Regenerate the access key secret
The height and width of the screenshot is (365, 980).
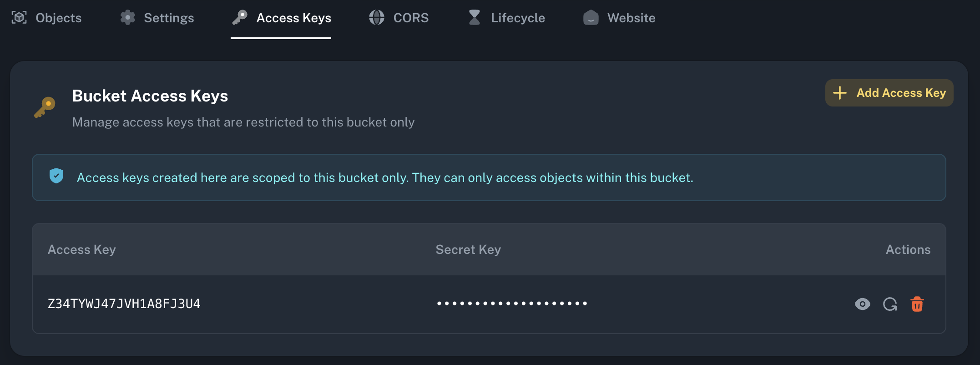point(890,304)
